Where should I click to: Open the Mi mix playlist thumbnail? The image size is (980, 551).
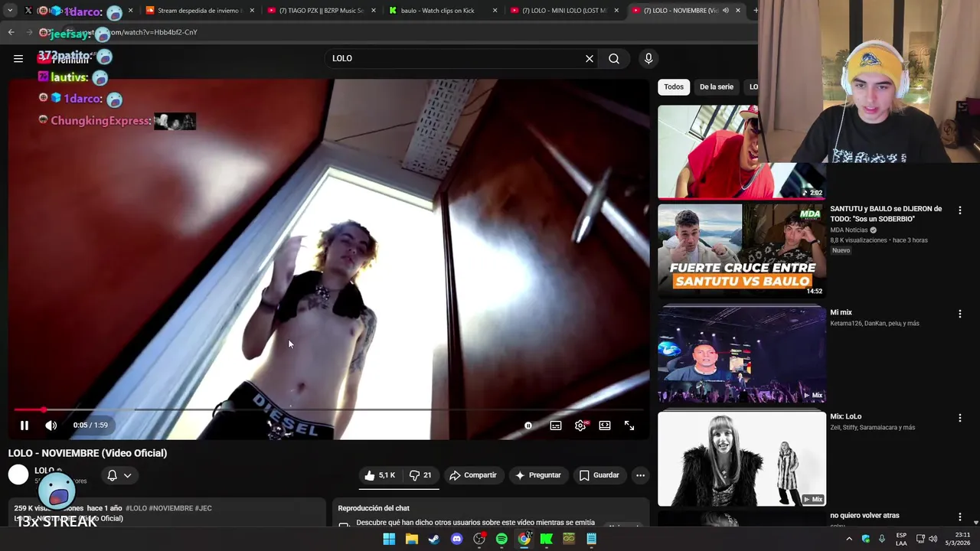[742, 354]
